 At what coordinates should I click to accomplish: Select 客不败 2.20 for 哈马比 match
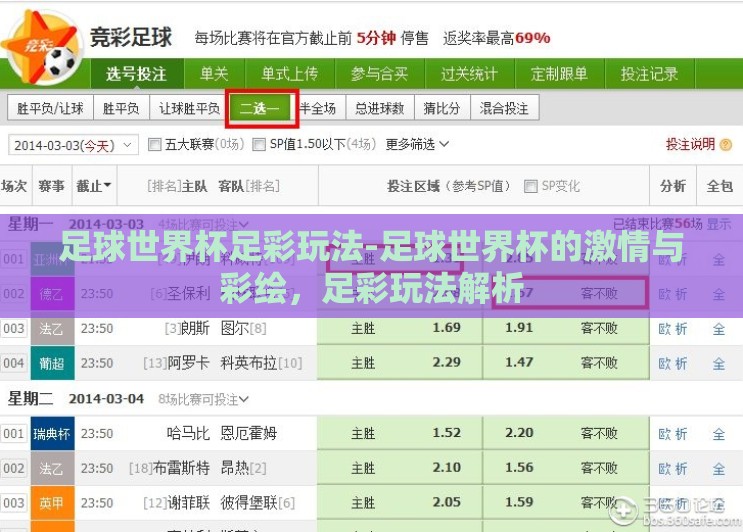(566, 433)
